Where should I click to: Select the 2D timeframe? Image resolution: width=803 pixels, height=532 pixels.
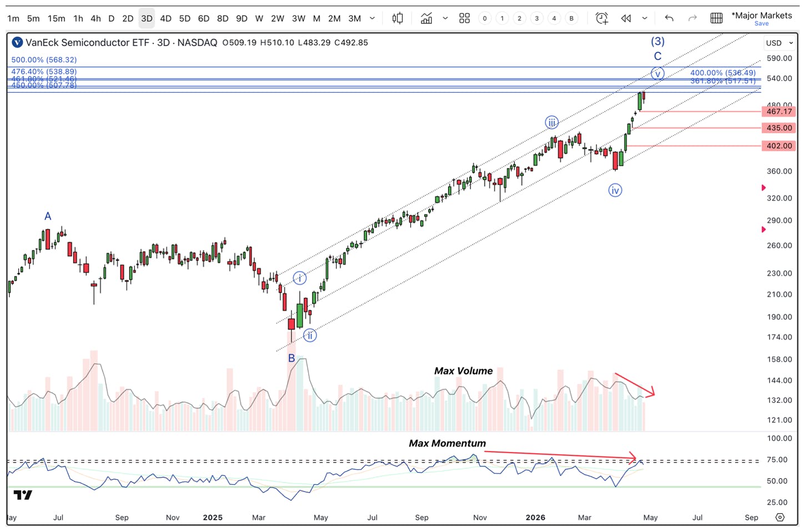tap(128, 18)
